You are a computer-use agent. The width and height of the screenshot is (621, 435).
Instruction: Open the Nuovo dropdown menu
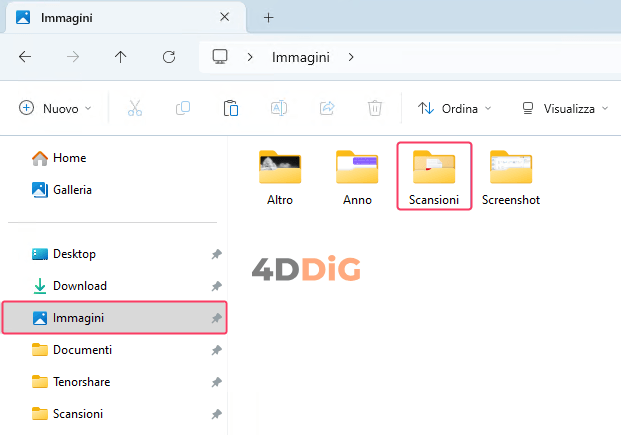pyautogui.click(x=56, y=108)
